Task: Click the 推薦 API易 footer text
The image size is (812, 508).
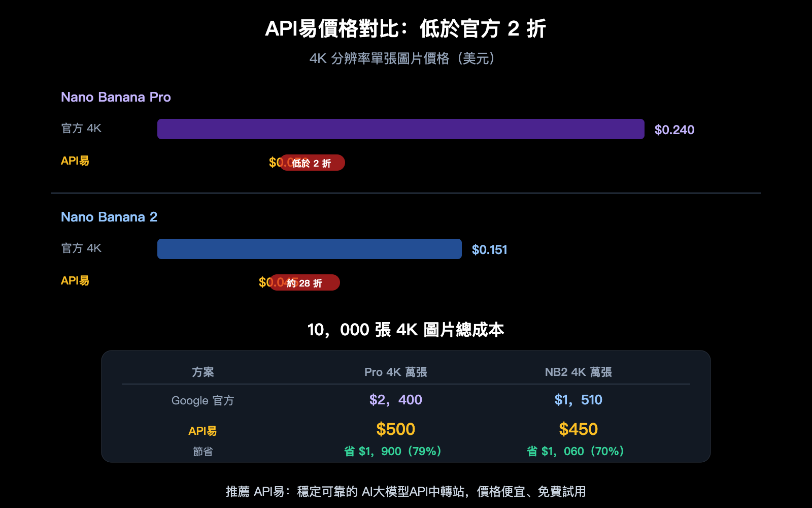Action: (406, 492)
